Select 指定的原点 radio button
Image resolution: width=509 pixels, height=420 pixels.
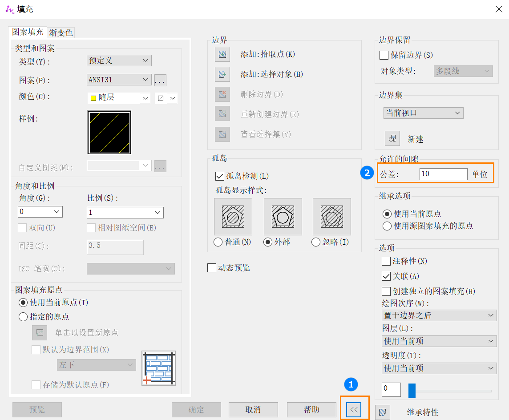pyautogui.click(x=23, y=317)
